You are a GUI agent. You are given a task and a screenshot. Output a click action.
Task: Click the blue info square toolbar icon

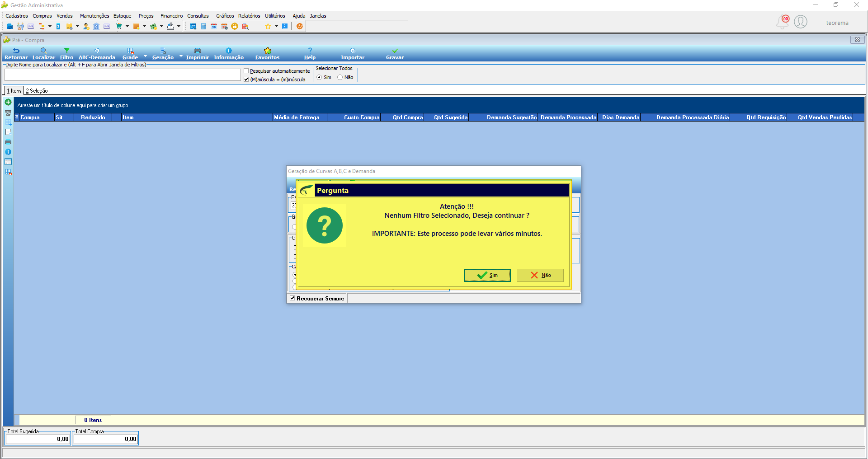click(285, 26)
